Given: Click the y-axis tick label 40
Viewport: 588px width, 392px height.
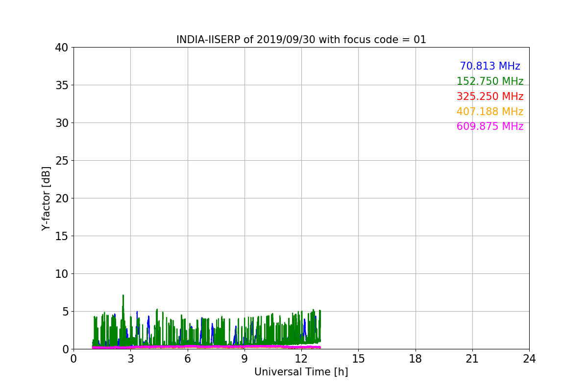Looking at the screenshot, I should [61, 48].
